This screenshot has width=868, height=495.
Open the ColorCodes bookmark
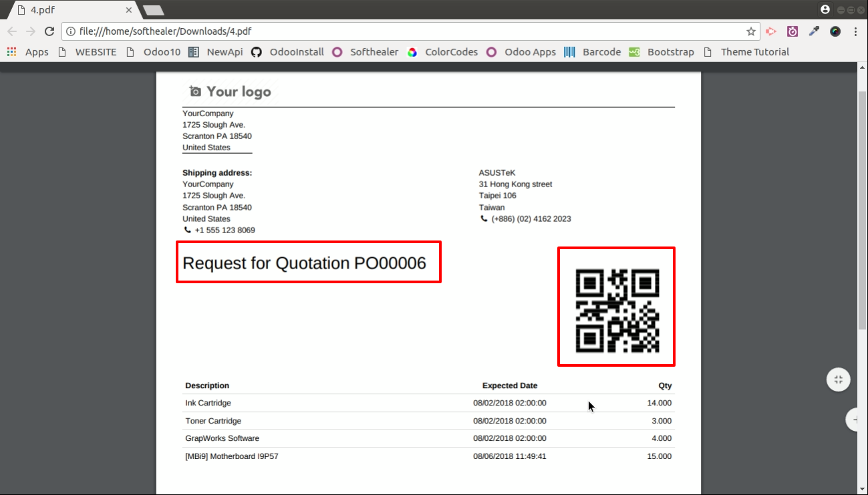click(x=443, y=52)
